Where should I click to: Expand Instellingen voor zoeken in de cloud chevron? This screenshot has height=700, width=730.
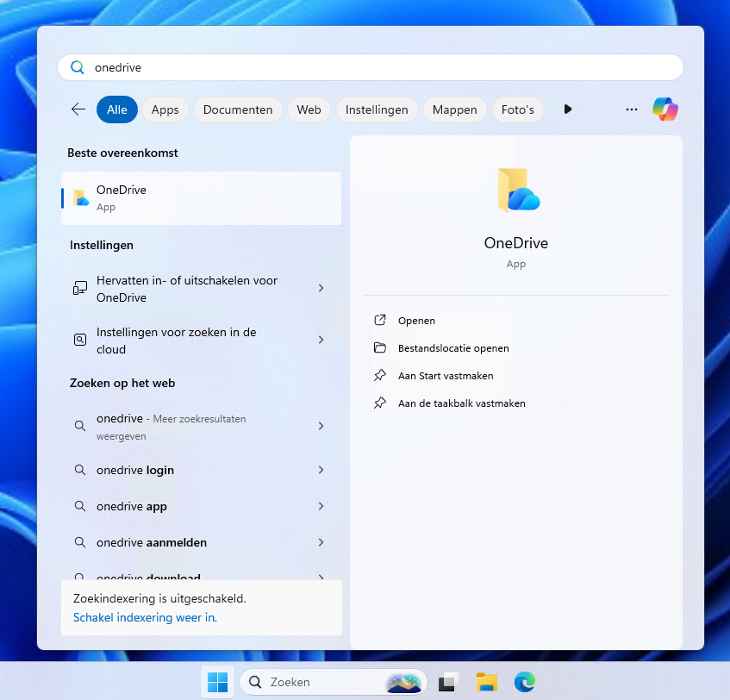pyautogui.click(x=321, y=340)
